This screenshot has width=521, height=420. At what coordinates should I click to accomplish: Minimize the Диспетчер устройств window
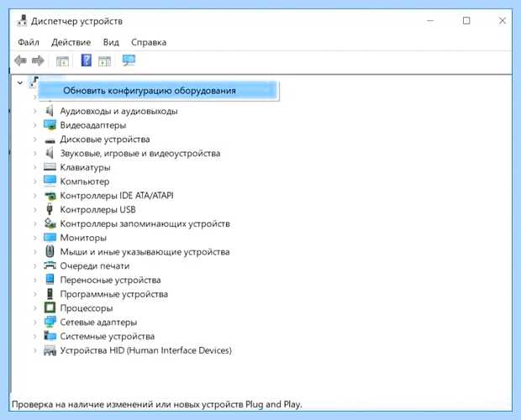coord(430,21)
